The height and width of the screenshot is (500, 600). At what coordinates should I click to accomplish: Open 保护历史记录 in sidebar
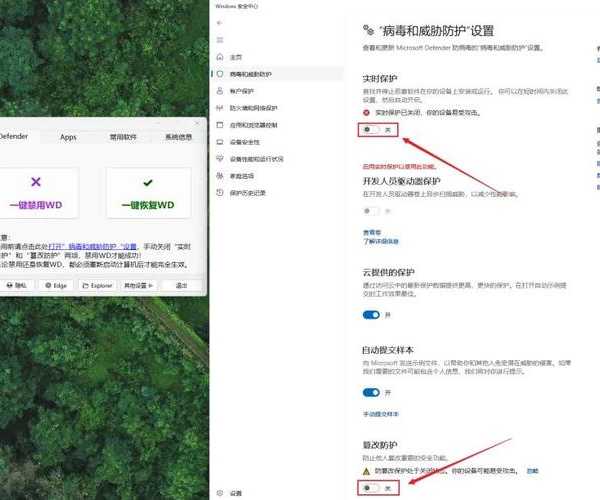250,192
